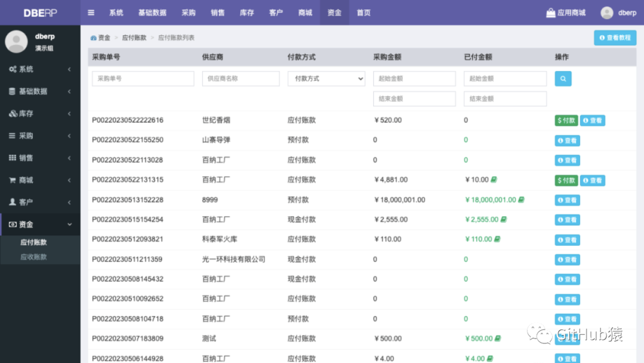
Task: Expand the 销售 sidebar chevron
Action: (69, 158)
